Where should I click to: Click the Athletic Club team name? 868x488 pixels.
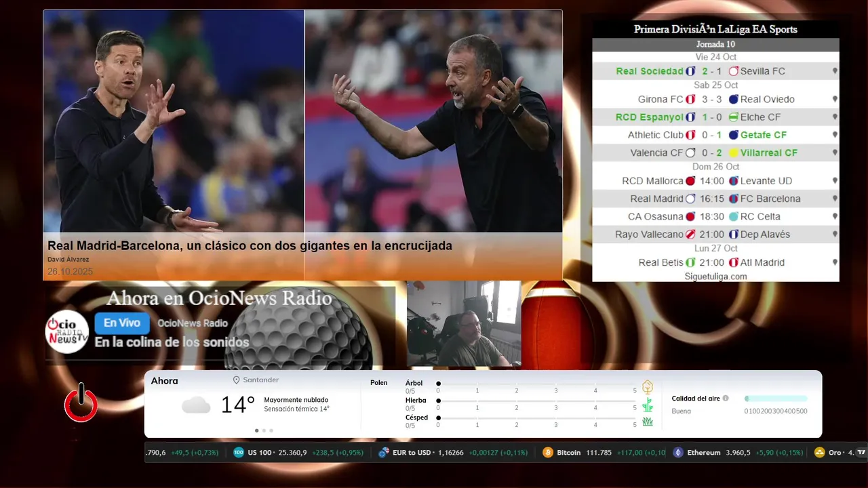655,136
